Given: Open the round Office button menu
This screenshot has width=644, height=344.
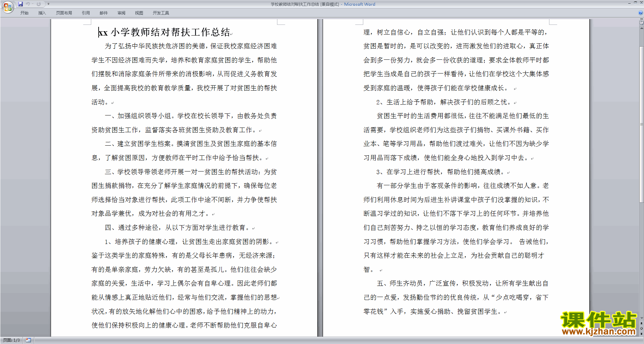Looking at the screenshot, I should click(x=7, y=7).
